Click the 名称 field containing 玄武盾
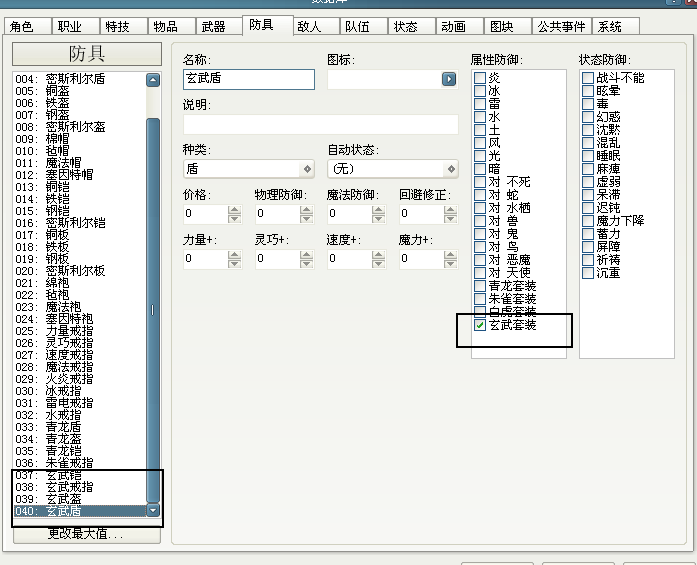Screen dimensions: 697x565 pos(249,79)
